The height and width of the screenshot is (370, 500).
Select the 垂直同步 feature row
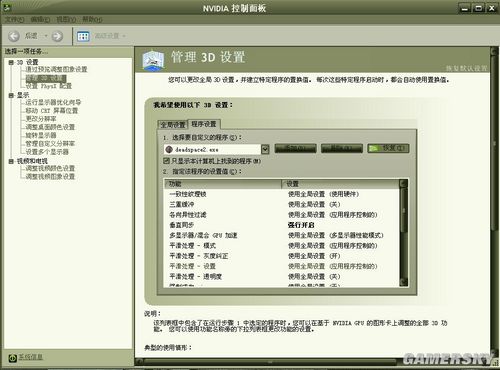tap(282, 225)
